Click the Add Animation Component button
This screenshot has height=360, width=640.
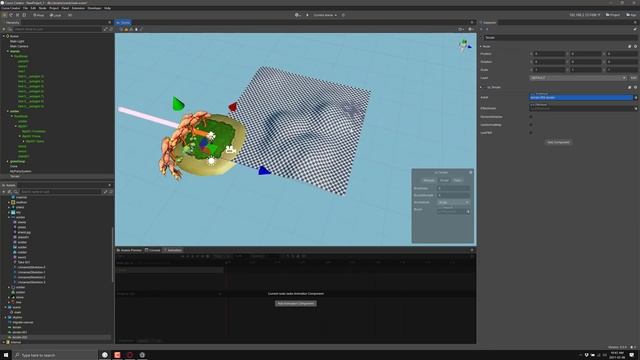point(296,304)
